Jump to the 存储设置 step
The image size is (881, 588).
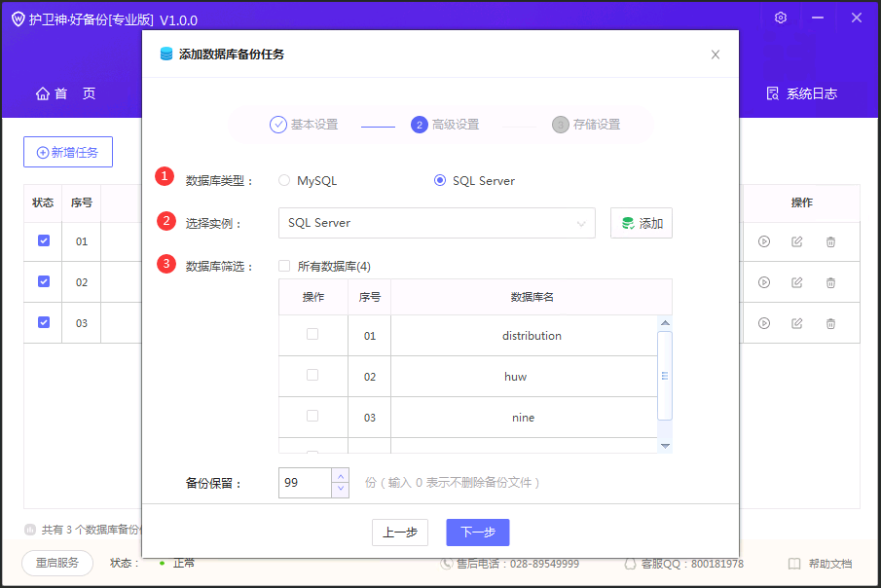pyautogui.click(x=586, y=125)
